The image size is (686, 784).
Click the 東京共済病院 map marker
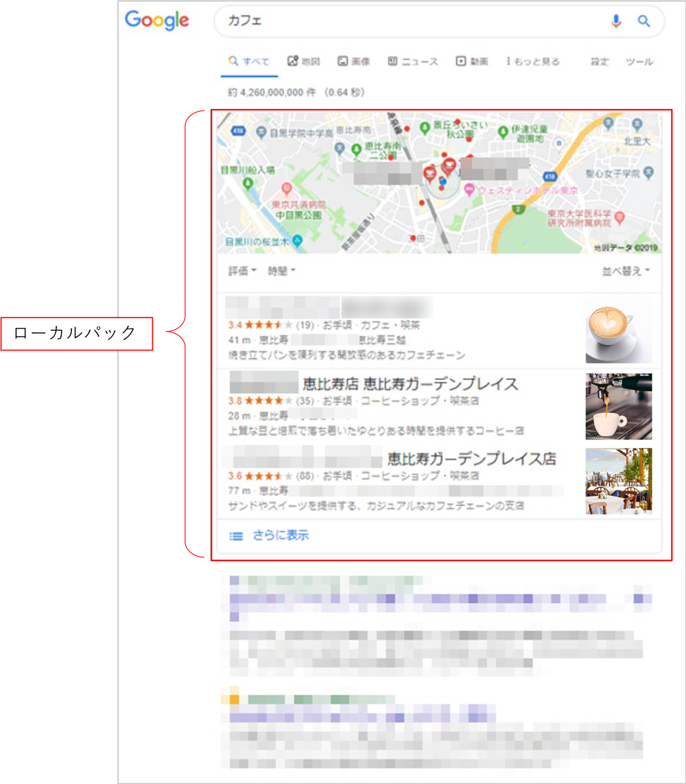287,189
